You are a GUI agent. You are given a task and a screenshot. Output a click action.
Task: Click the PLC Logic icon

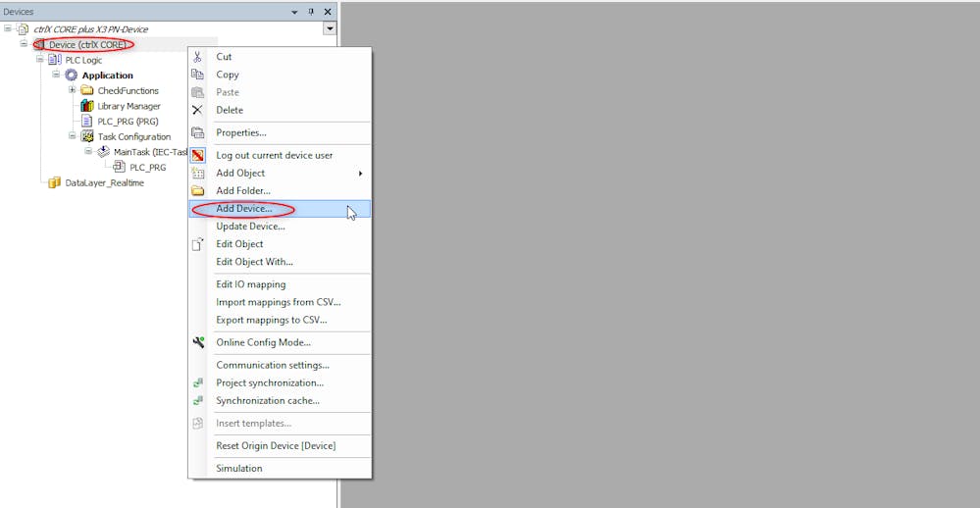(55, 60)
